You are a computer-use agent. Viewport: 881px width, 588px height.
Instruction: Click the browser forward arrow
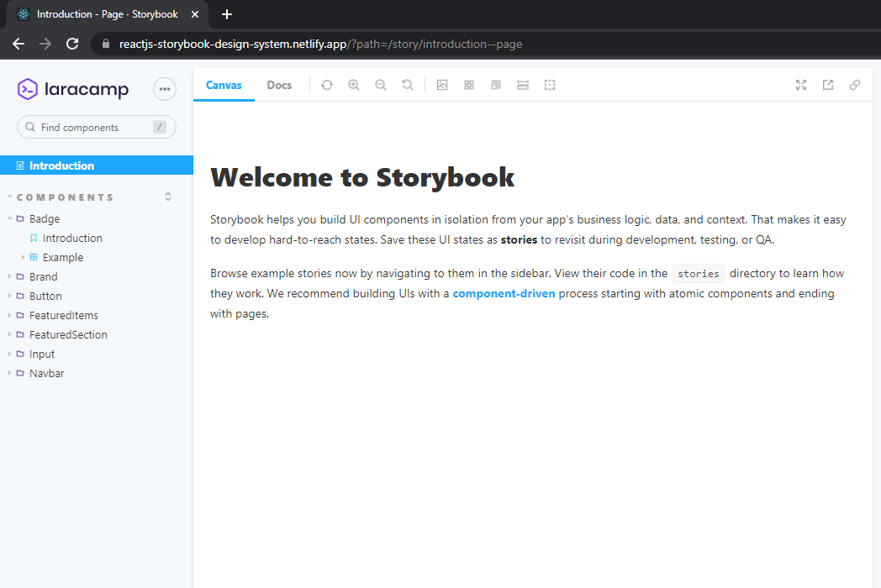pyautogui.click(x=45, y=44)
